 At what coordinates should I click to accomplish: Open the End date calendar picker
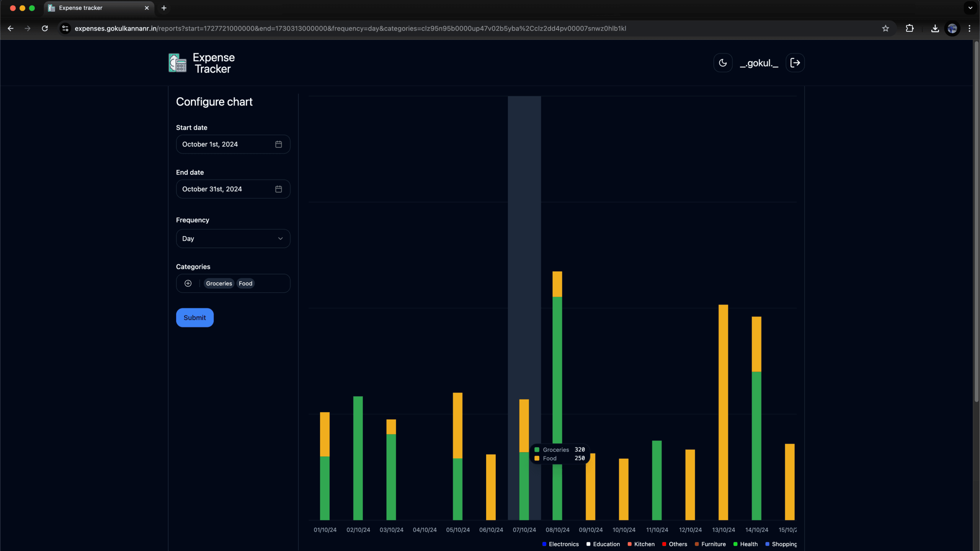tap(278, 189)
